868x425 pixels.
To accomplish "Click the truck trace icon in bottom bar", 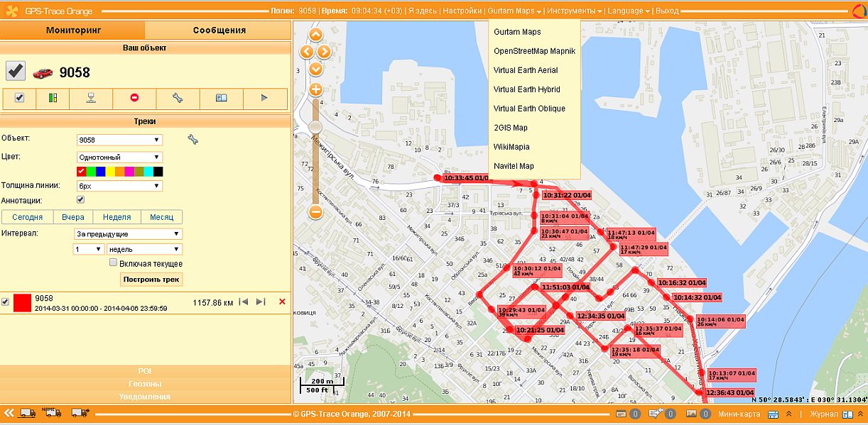I will click(28, 413).
